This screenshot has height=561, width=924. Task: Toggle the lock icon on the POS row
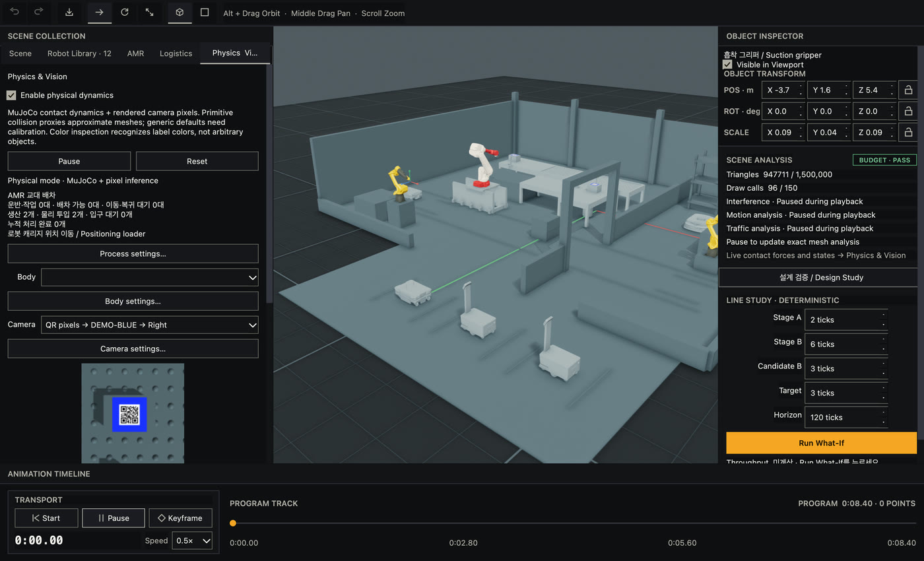point(909,90)
